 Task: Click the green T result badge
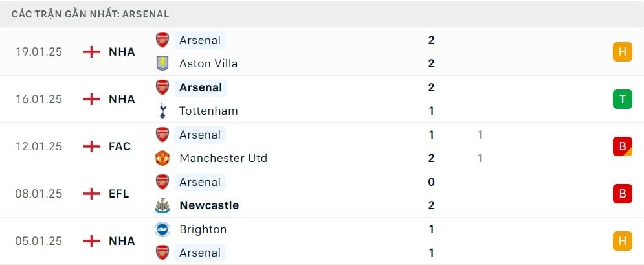622,99
